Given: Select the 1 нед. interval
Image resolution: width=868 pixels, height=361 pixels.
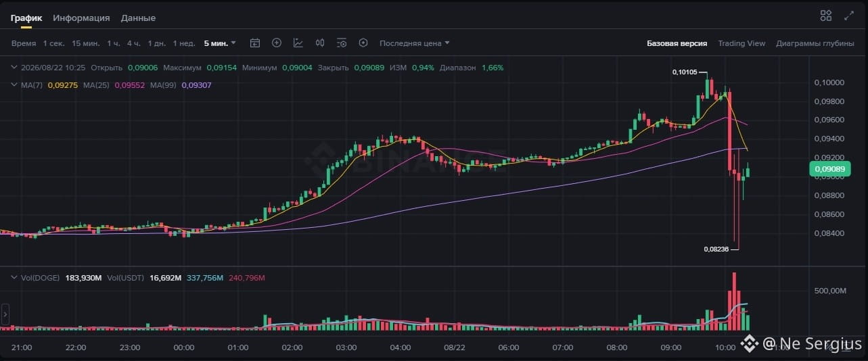Looking at the screenshot, I should [x=184, y=43].
